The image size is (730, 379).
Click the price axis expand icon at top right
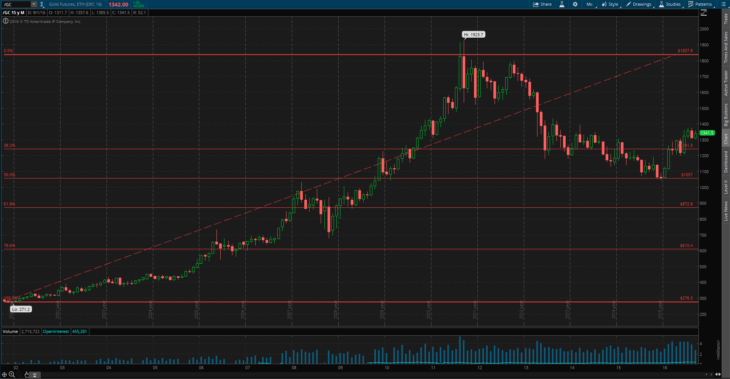704,13
